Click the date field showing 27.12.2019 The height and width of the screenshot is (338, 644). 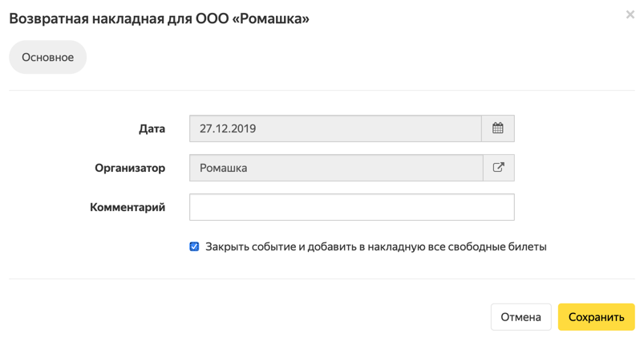(335, 128)
